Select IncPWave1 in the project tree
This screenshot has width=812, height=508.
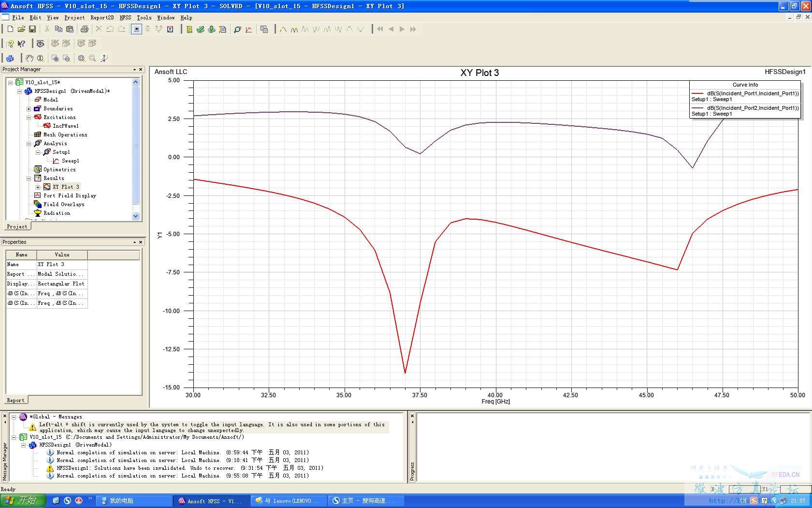click(65, 126)
